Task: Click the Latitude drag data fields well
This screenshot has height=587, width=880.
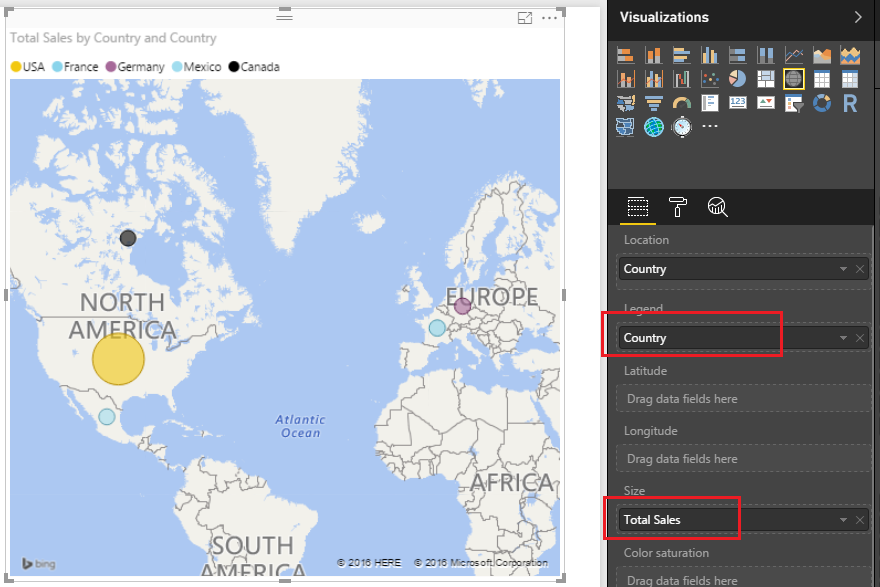Action: (743, 398)
